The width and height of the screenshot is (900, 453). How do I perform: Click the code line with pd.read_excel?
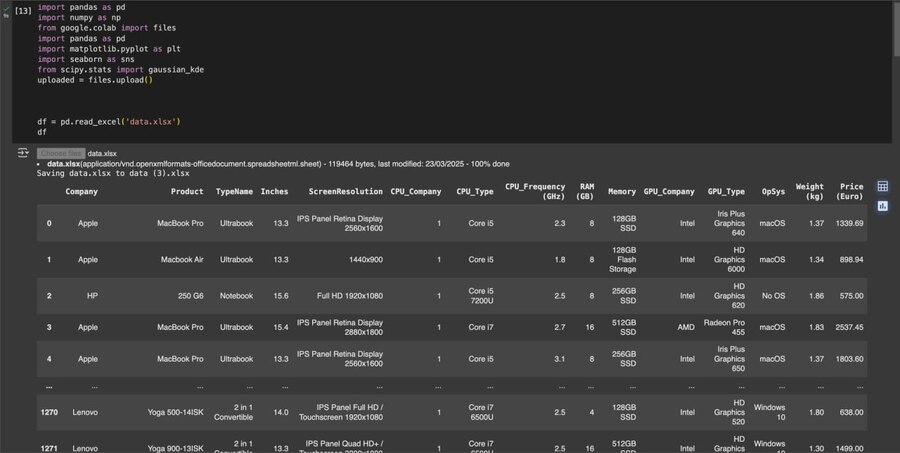click(x=109, y=122)
